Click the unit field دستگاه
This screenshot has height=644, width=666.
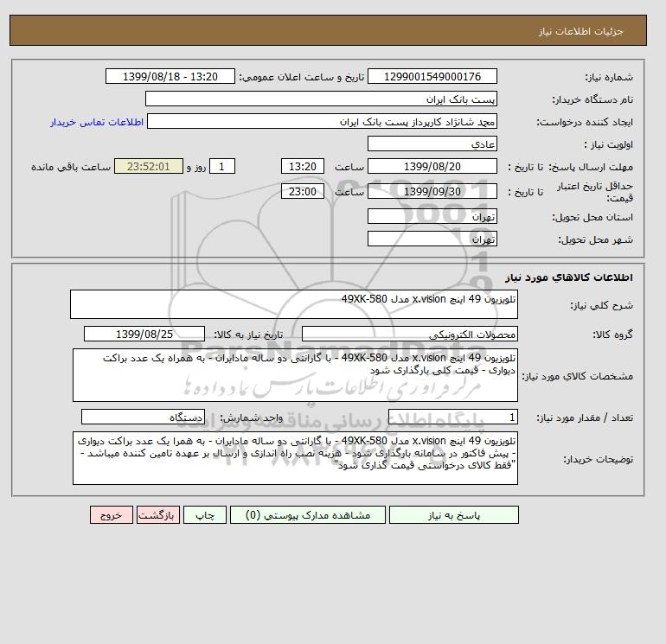143,418
